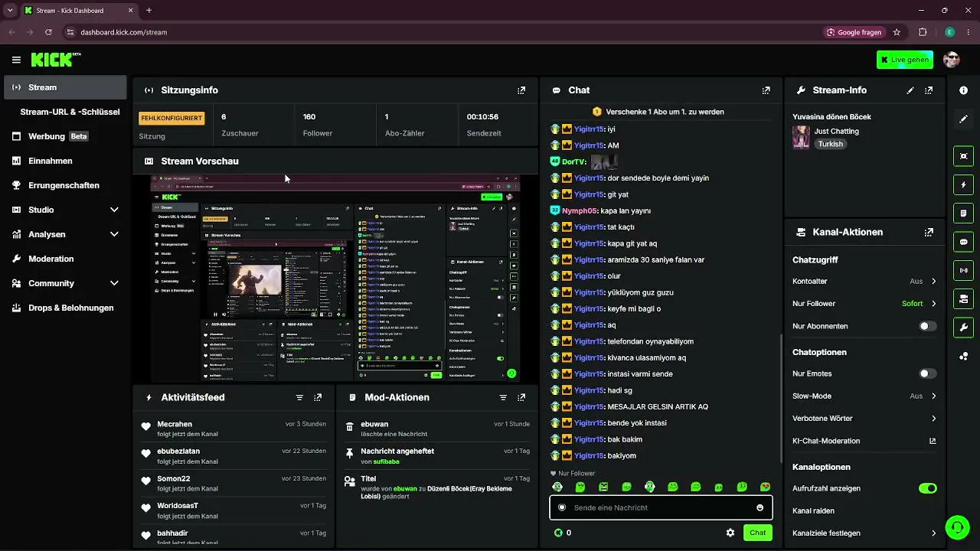Pop out the Aktivitätsfeed panel
Screen dimensions: 980x551
318,398
